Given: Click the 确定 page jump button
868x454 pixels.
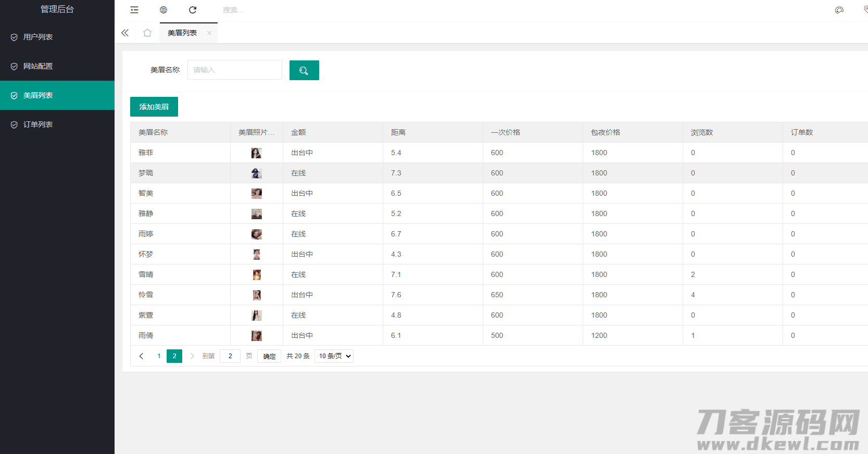Looking at the screenshot, I should (x=269, y=356).
